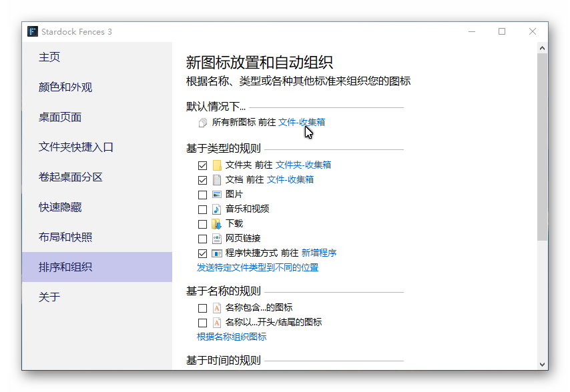This screenshot has width=570, height=392.
Task: Enable the 音乐和视频 rule checkbox
Action: 202,209
